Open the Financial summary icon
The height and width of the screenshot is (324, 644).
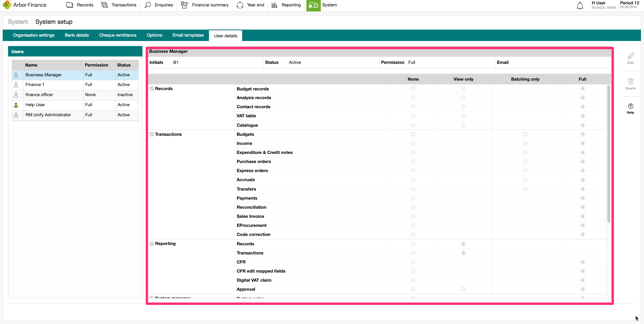(x=184, y=5)
